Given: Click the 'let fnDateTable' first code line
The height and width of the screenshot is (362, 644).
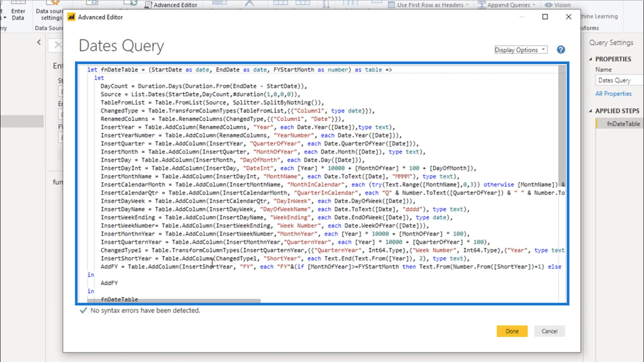Looking at the screenshot, I should click(239, 70).
